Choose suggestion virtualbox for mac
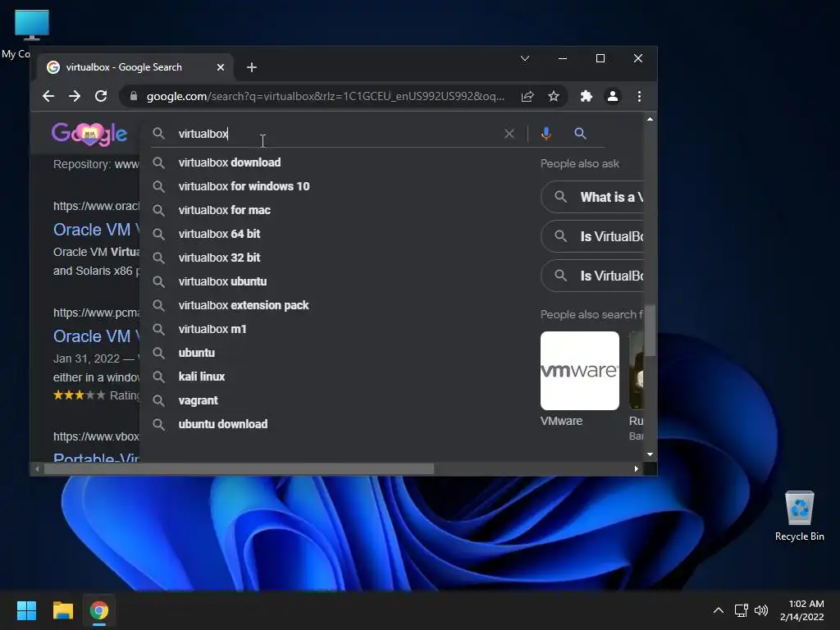Screen dimensions: 840x630 pyautogui.click(x=224, y=210)
